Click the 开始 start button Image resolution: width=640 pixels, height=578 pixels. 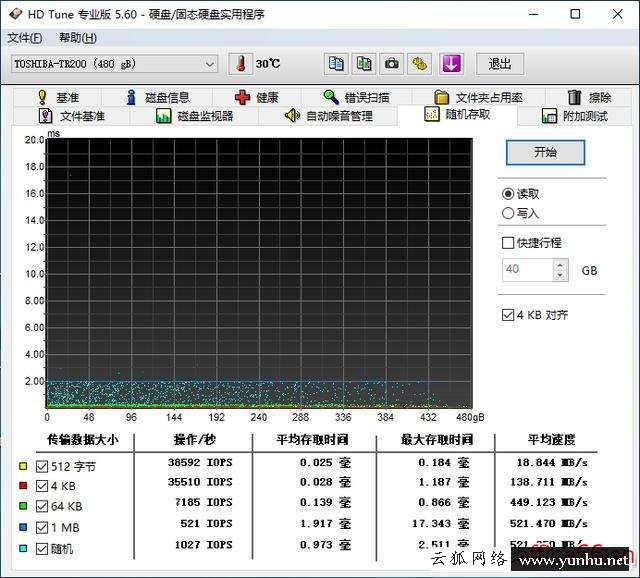click(x=545, y=152)
